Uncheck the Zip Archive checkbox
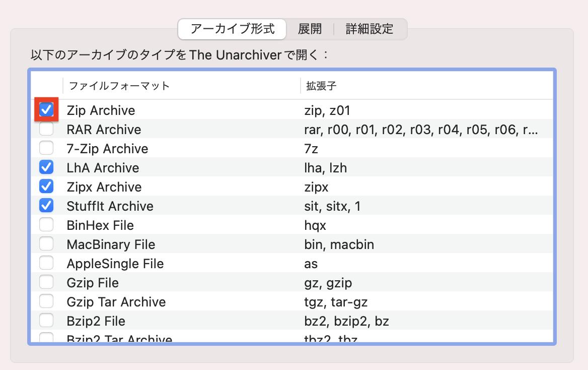 click(x=46, y=110)
